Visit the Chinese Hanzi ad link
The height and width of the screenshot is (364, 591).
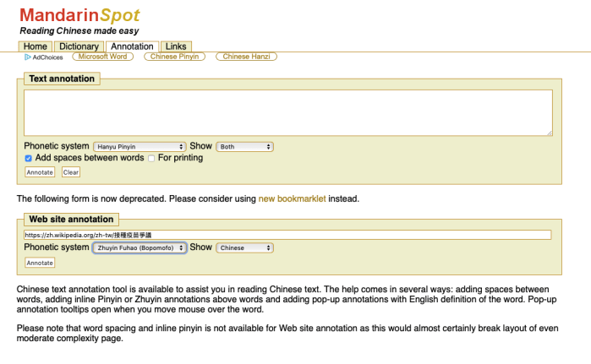pos(247,57)
